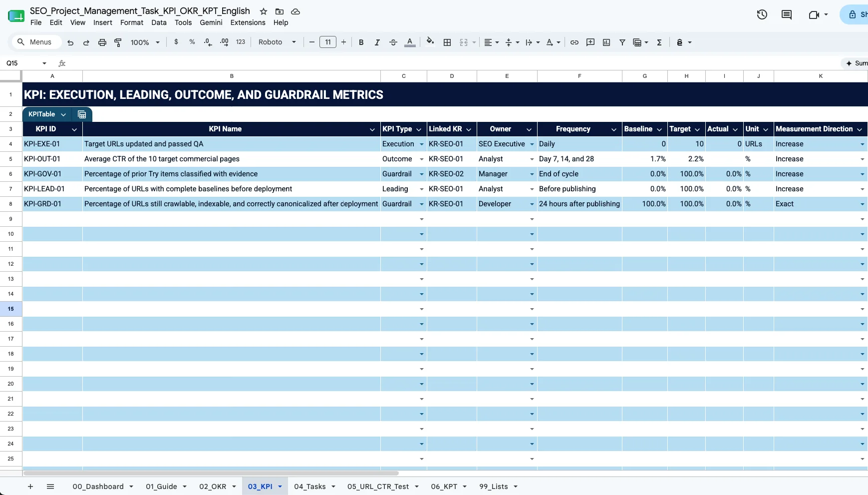
Task: Switch to 05_URL_CTR_Test sheet
Action: tap(378, 487)
